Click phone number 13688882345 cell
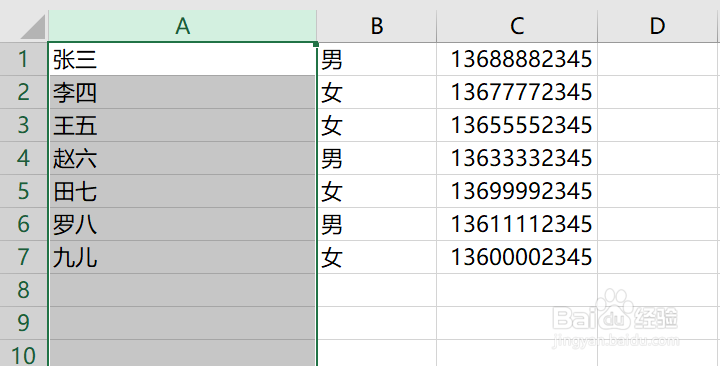 click(517, 59)
